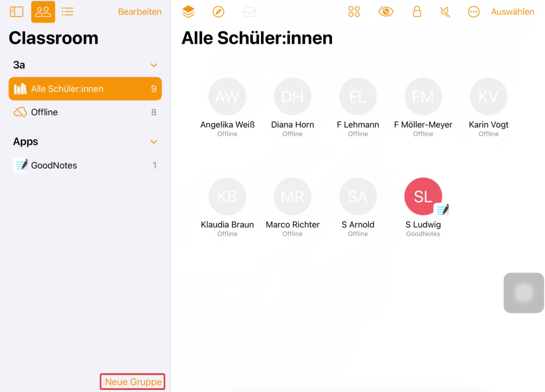
Task: Hide student apps using crossed-eye icon
Action: (386, 12)
